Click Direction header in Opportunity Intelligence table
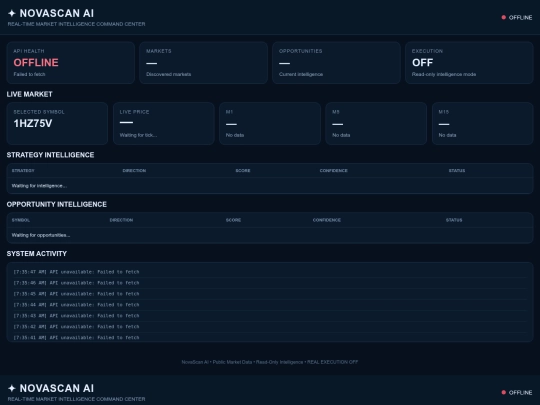Image resolution: width=540 pixels, height=405 pixels. click(x=121, y=220)
